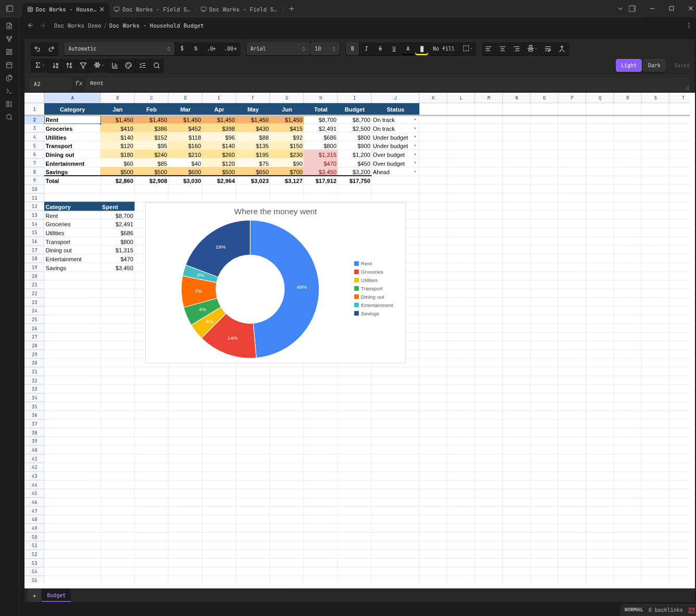696x616 pixels.
Task: Add a new sheet with plus button
Action: click(34, 596)
